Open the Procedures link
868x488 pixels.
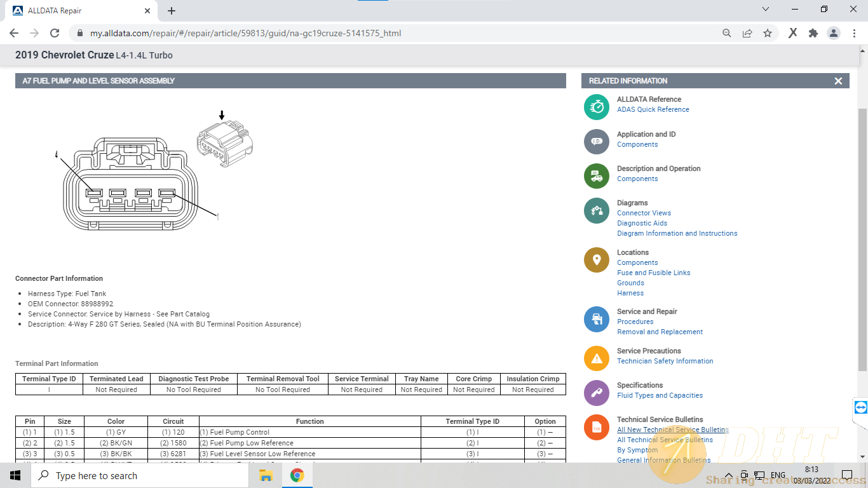pyautogui.click(x=635, y=322)
